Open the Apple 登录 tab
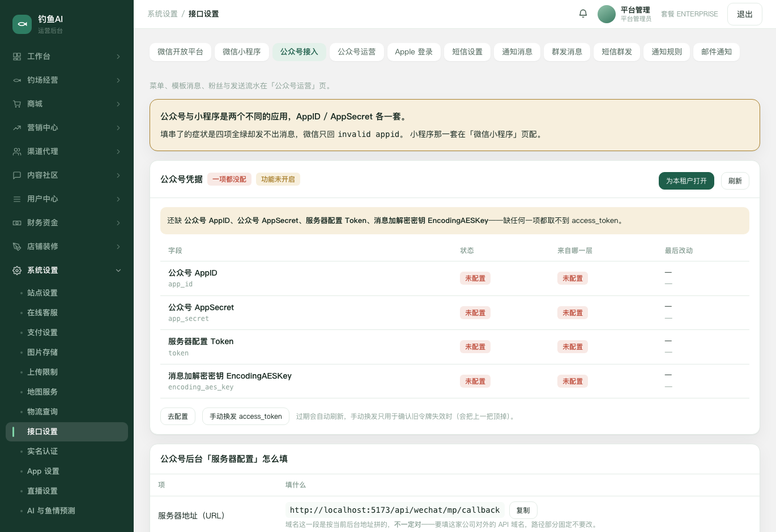776x532 pixels. pyautogui.click(x=413, y=52)
